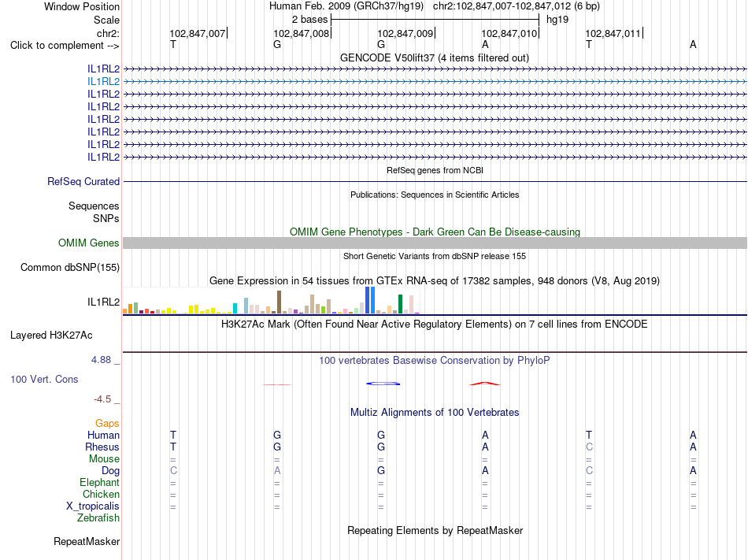
Task: Click the blue PhyloP conservation mark
Action: [383, 384]
